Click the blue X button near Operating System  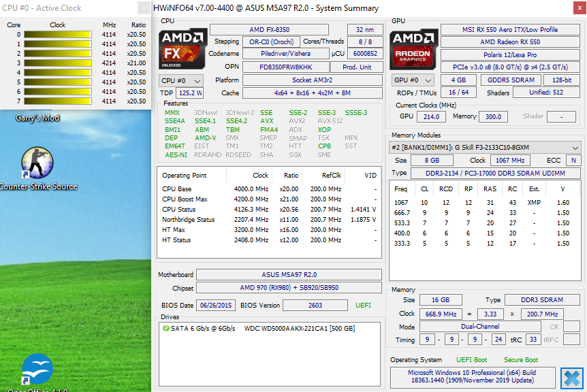coord(571,378)
